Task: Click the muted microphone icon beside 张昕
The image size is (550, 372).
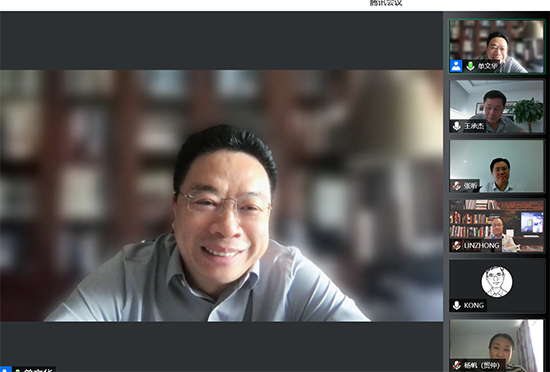Action: 456,186
